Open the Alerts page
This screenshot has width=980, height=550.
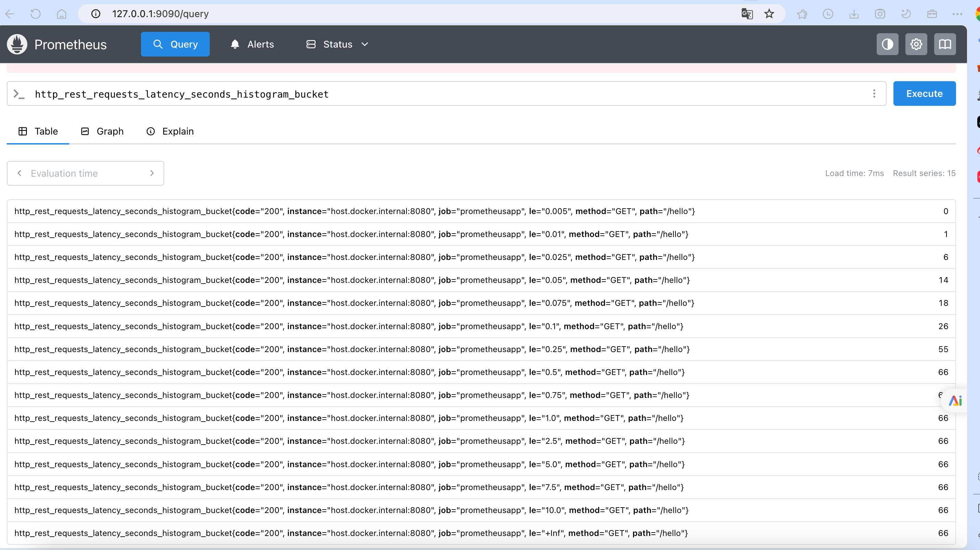click(x=252, y=45)
